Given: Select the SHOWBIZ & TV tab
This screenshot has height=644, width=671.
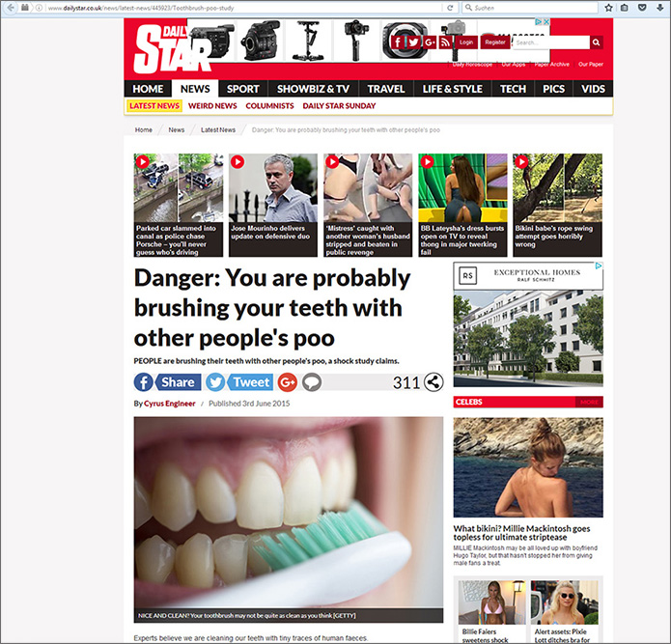Looking at the screenshot, I should 313,89.
